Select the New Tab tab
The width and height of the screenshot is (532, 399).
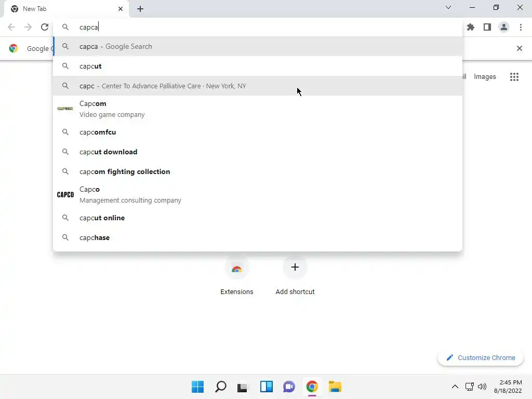tap(66, 9)
